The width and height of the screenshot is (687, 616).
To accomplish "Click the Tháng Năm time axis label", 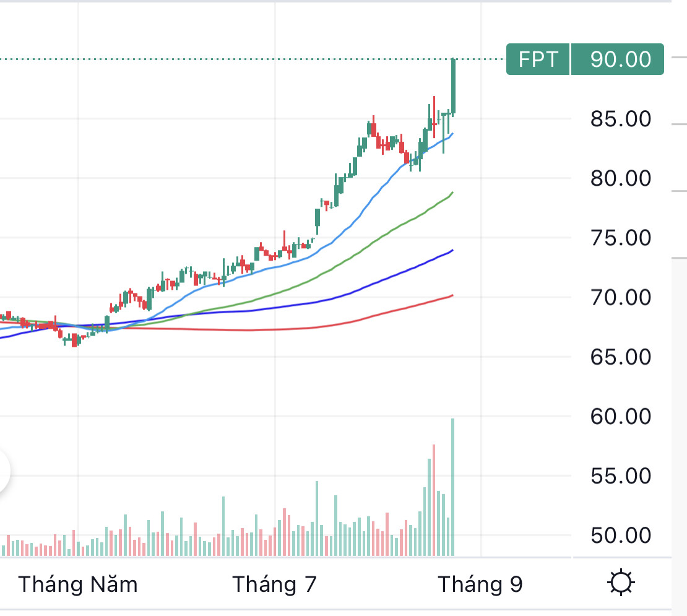I will (x=78, y=584).
